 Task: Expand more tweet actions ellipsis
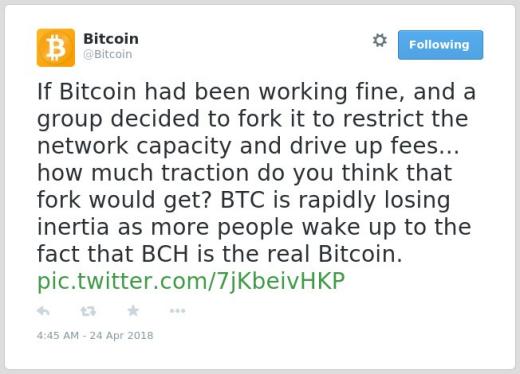click(177, 311)
